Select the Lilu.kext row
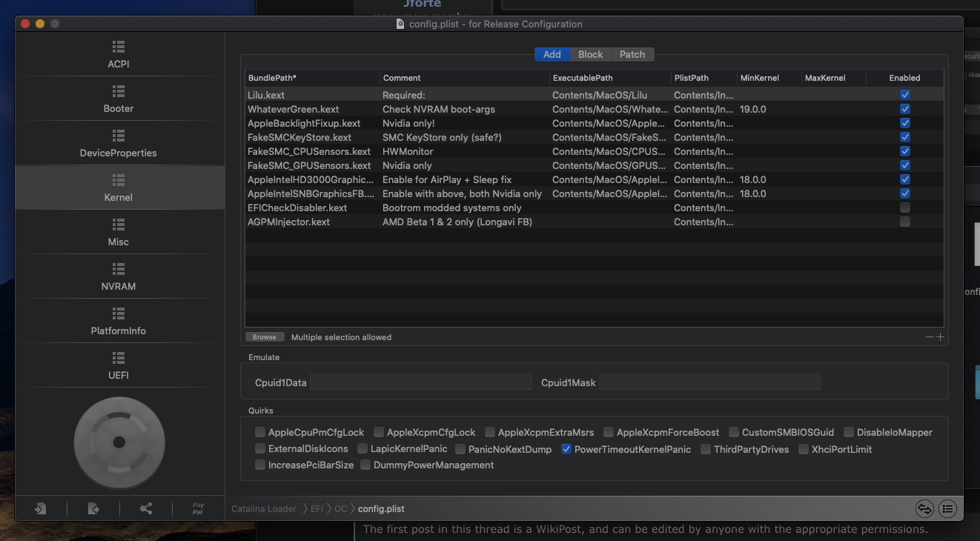This screenshot has width=980, height=541. point(595,95)
